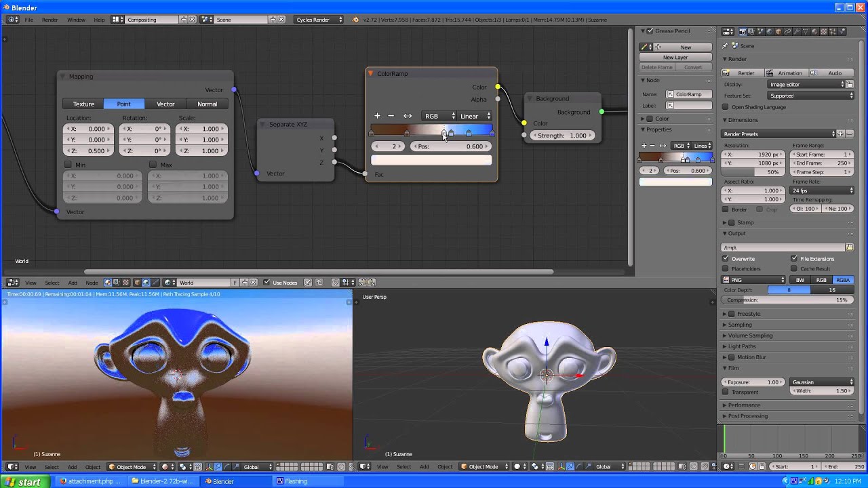
Task: Select the Normal tab in Mapping node
Action: click(x=207, y=104)
